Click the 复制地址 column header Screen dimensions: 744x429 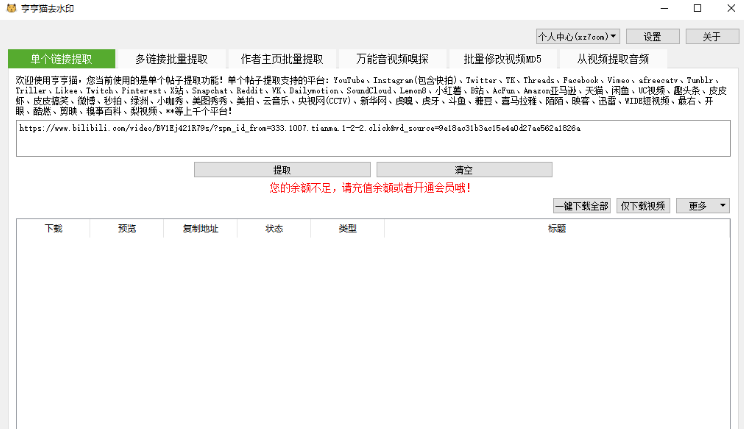click(x=200, y=228)
